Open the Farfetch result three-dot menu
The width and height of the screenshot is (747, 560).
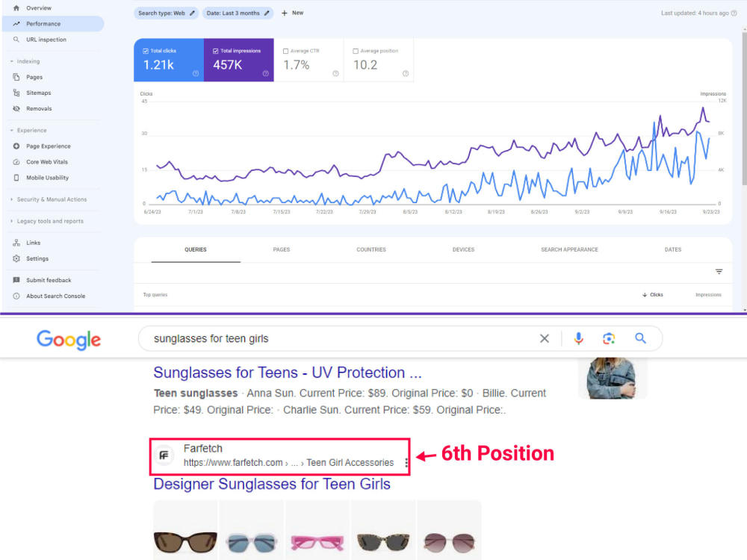406,463
